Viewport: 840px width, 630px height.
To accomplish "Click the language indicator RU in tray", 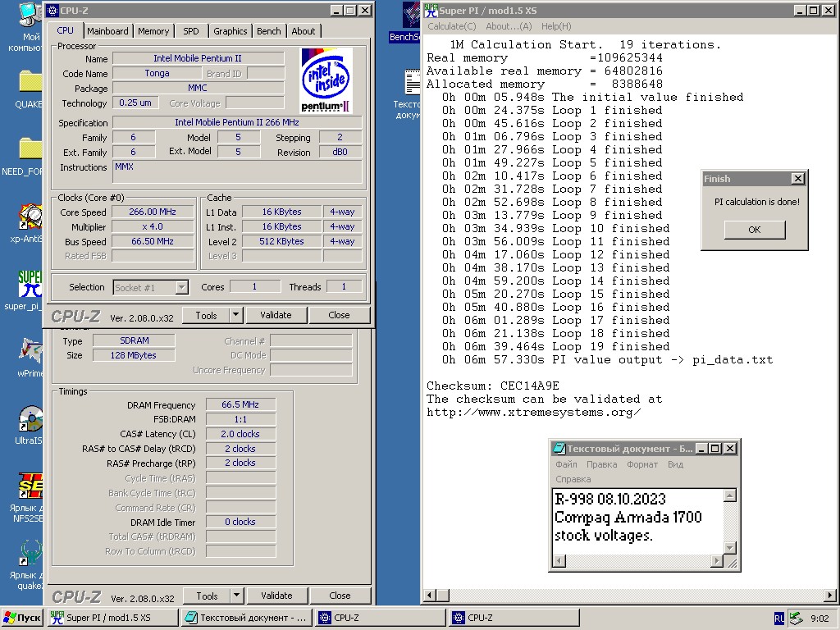I will pyautogui.click(x=779, y=619).
